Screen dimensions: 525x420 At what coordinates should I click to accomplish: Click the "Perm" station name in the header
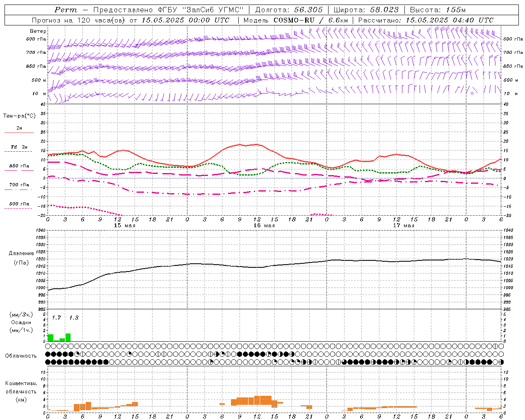(x=65, y=10)
